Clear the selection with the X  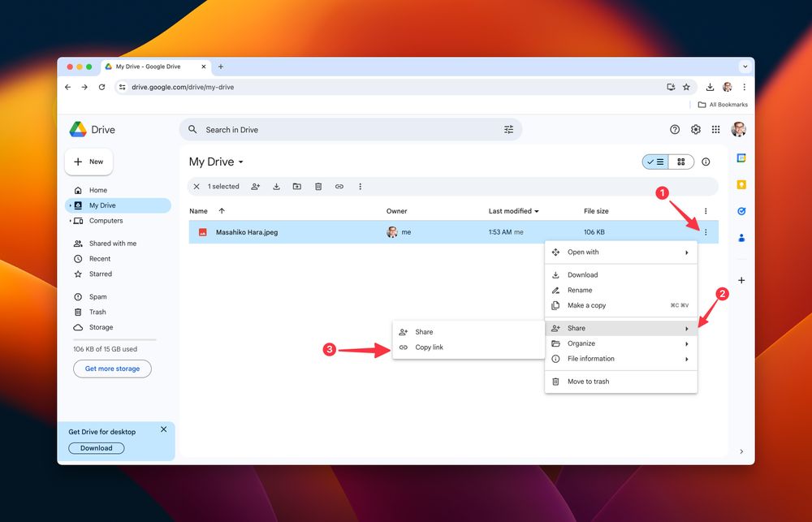tap(197, 187)
